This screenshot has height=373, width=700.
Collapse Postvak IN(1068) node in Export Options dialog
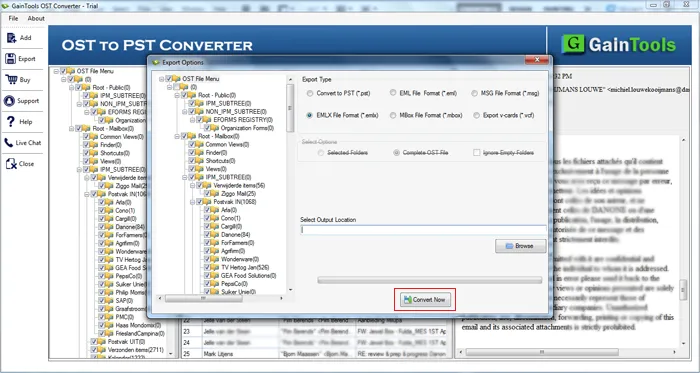[x=193, y=202]
